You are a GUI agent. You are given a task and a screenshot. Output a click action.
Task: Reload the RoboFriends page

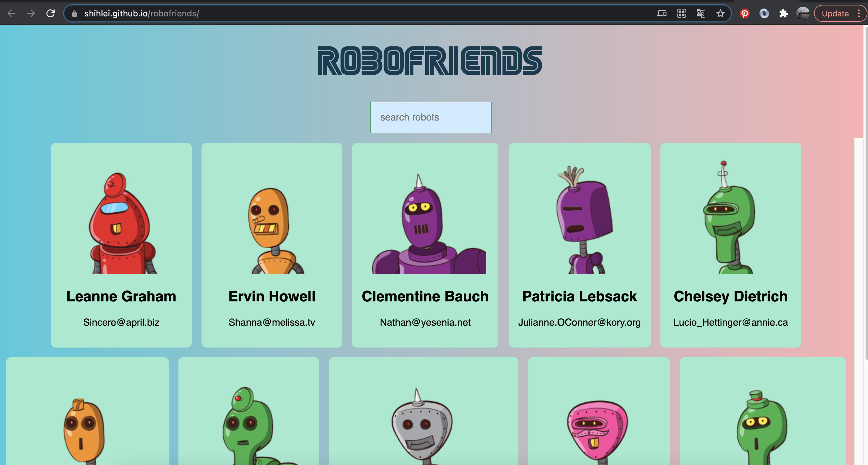[51, 13]
